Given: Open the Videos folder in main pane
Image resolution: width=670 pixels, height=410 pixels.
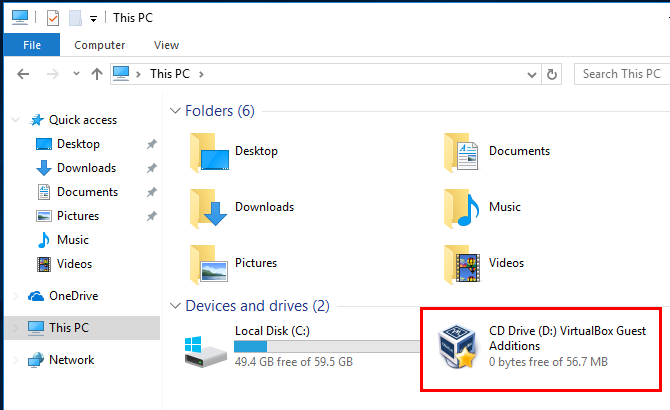Looking at the screenshot, I should pyautogui.click(x=463, y=263).
